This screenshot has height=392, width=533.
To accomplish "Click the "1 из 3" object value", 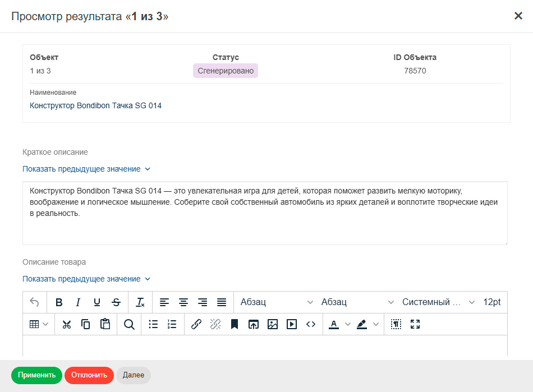I will point(40,71).
